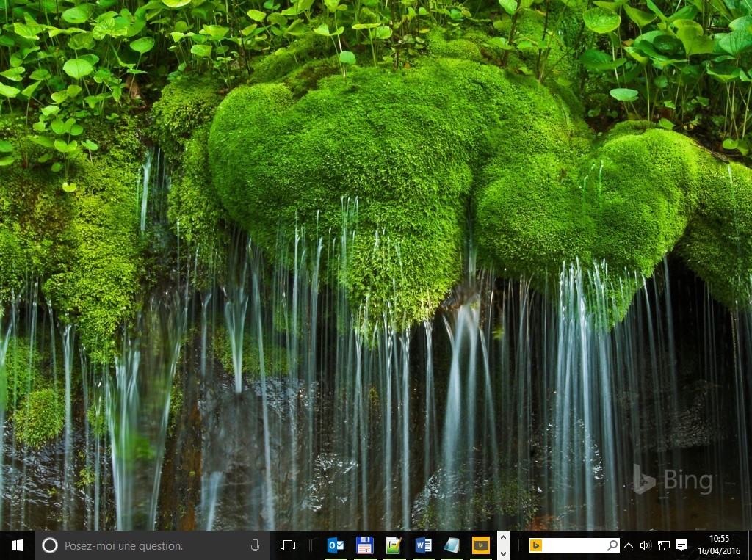Expand hidden system tray icons

629,545
